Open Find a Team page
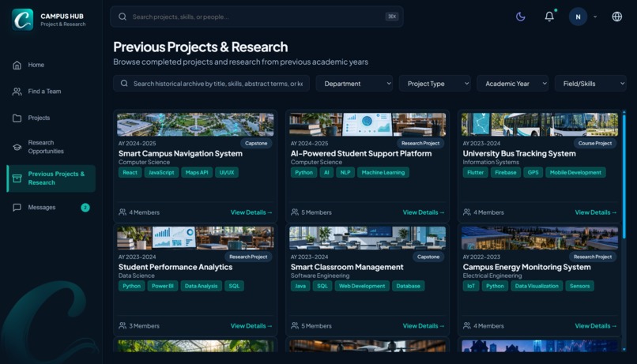This screenshot has height=364, width=637. 51,92
